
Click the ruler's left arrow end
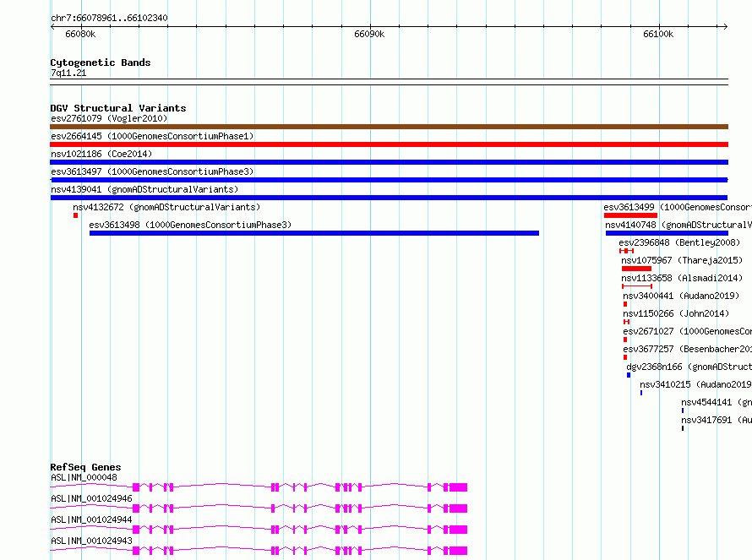point(52,26)
